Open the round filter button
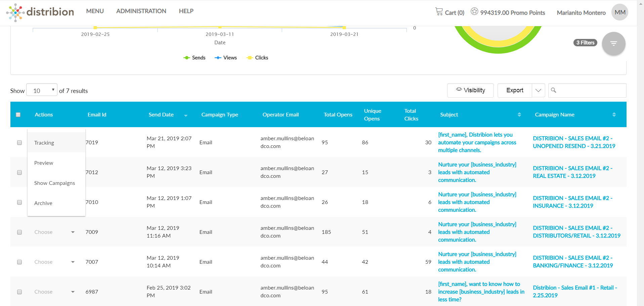Screen dimensions: 644x306 pyautogui.click(x=613, y=44)
